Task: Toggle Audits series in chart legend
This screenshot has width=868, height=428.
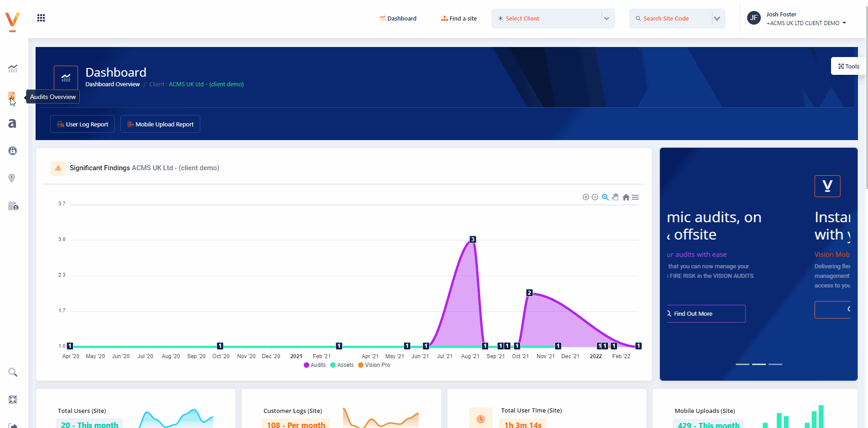Action: coord(315,365)
